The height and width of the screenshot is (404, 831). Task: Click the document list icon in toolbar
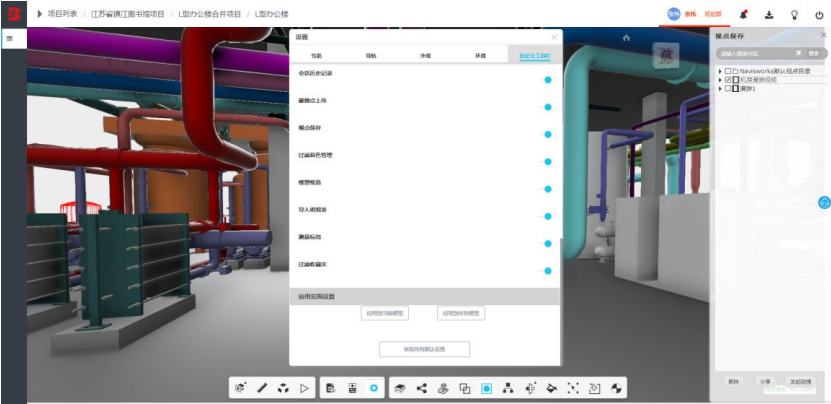(331, 388)
